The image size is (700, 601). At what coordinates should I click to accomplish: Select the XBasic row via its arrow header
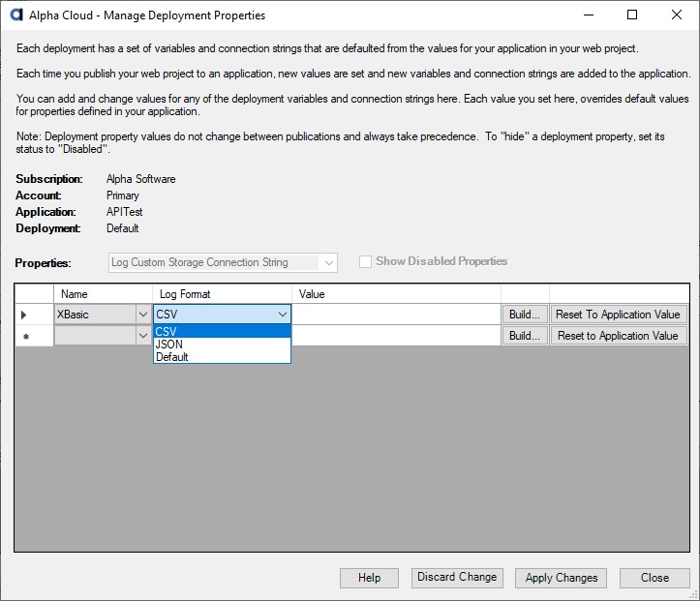click(34, 315)
